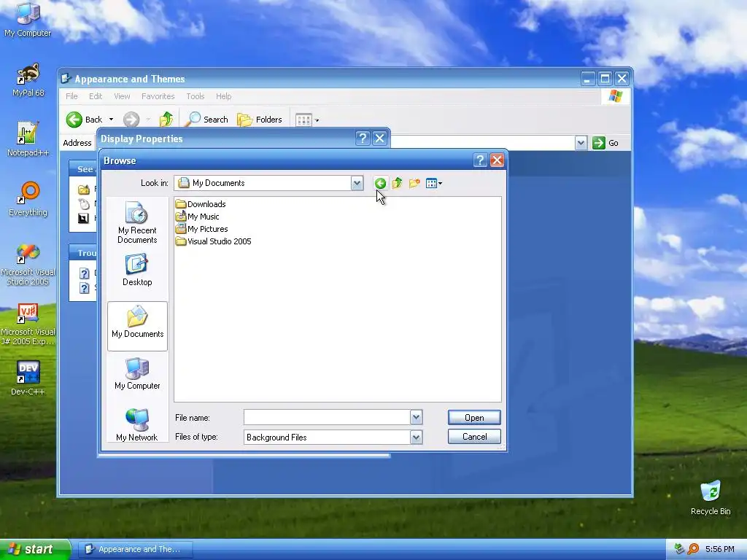The image size is (747, 560).
Task: Go back using the Browse dialog's green arrow
Action: click(x=380, y=183)
